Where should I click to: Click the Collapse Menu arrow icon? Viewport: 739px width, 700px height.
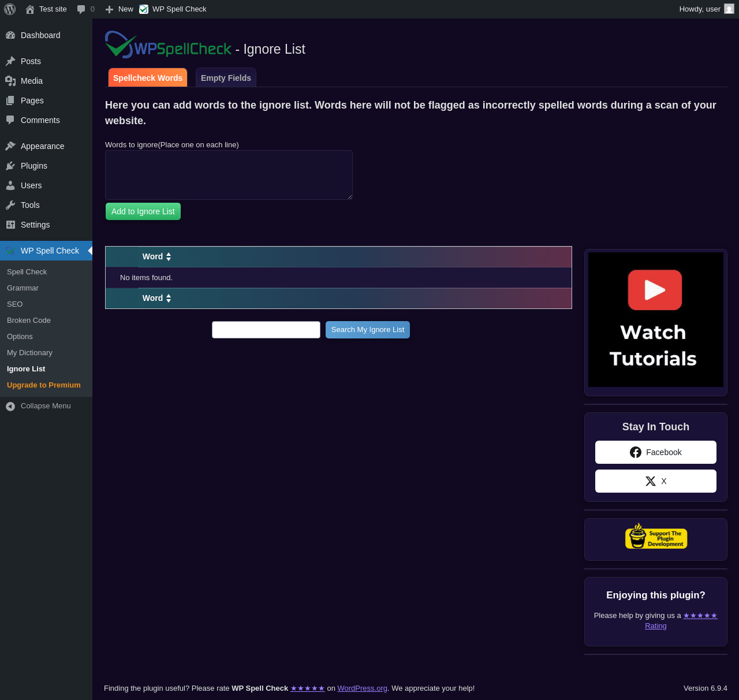click(10, 407)
